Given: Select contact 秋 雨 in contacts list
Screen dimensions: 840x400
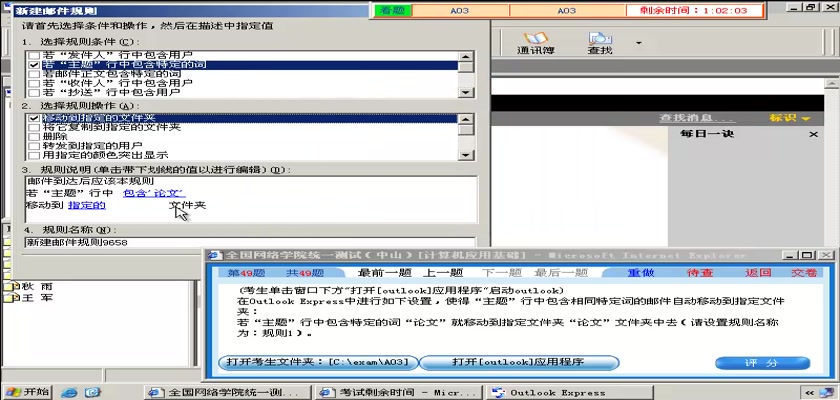Looking at the screenshot, I should click(x=29, y=286).
